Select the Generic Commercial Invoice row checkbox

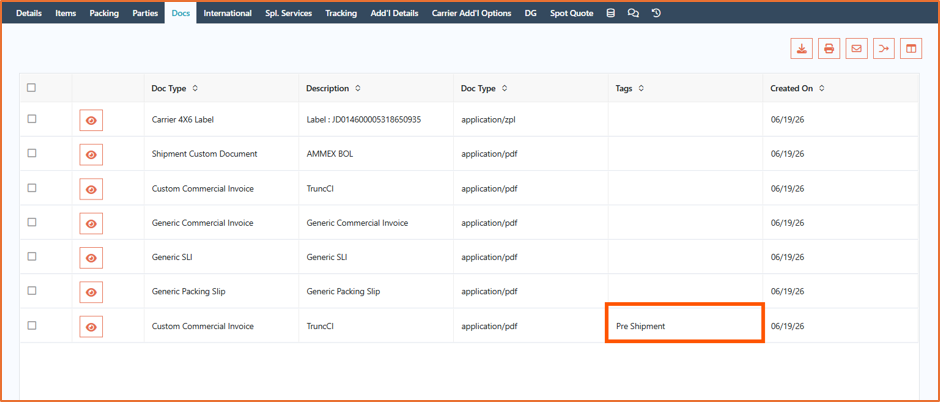pyautogui.click(x=32, y=222)
